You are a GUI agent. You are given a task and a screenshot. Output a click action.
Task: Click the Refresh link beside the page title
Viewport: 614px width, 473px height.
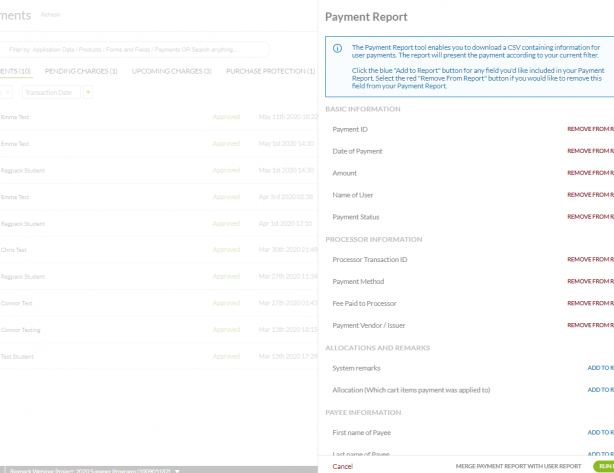(50, 15)
